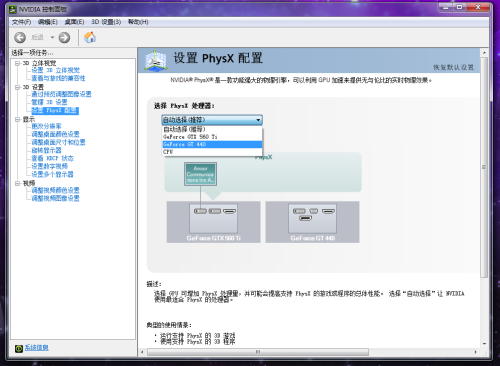Open the back history dropdown arrow
500x366 pixels.
coord(52,37)
